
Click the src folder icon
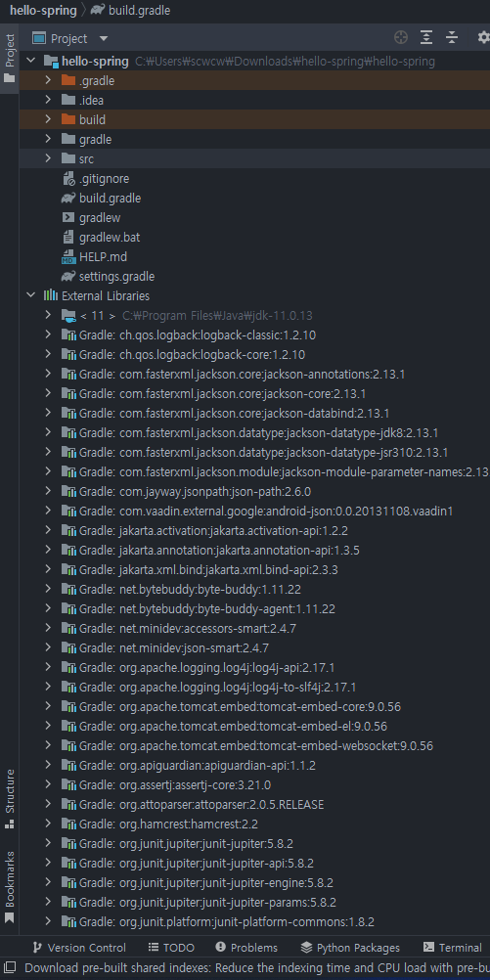pos(68,158)
